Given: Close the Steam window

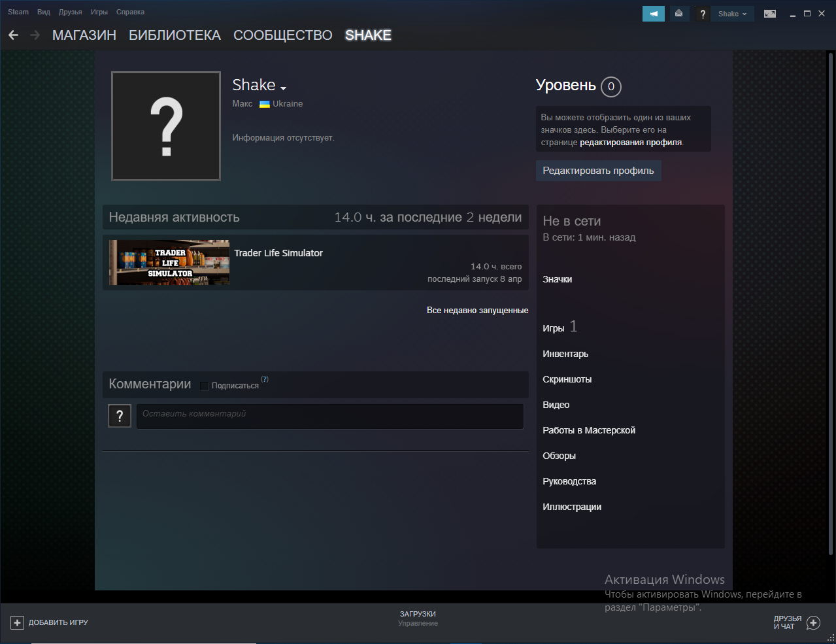Looking at the screenshot, I should pyautogui.click(x=822, y=14).
